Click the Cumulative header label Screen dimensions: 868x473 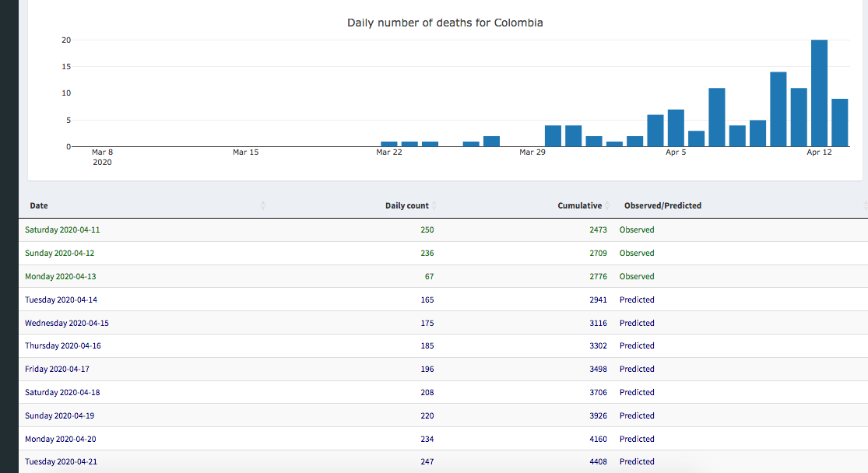579,205
